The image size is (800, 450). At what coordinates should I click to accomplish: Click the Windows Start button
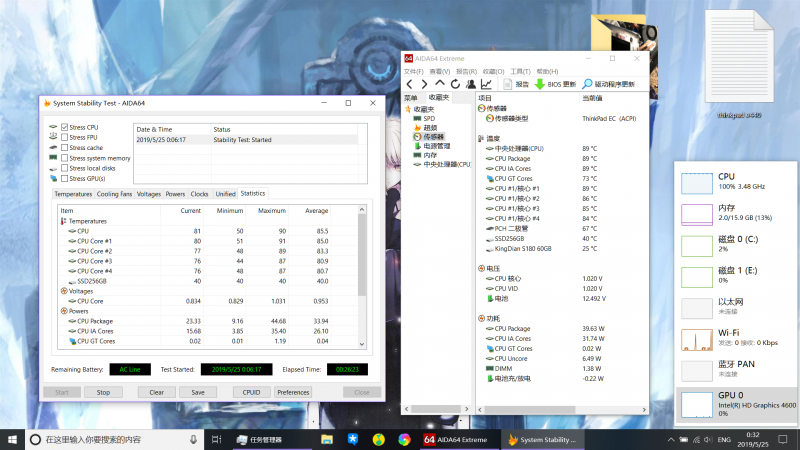[12, 439]
